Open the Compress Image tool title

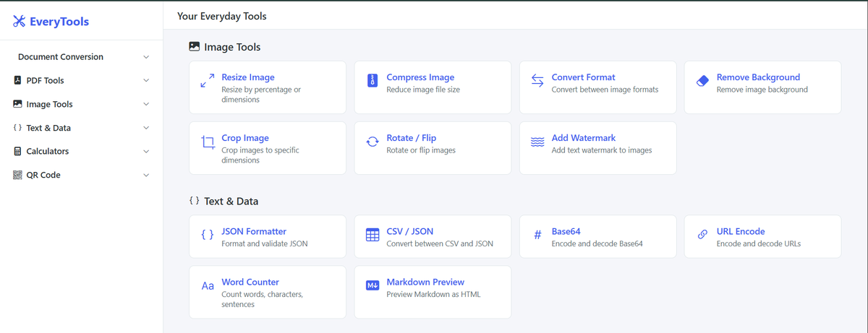(x=420, y=77)
